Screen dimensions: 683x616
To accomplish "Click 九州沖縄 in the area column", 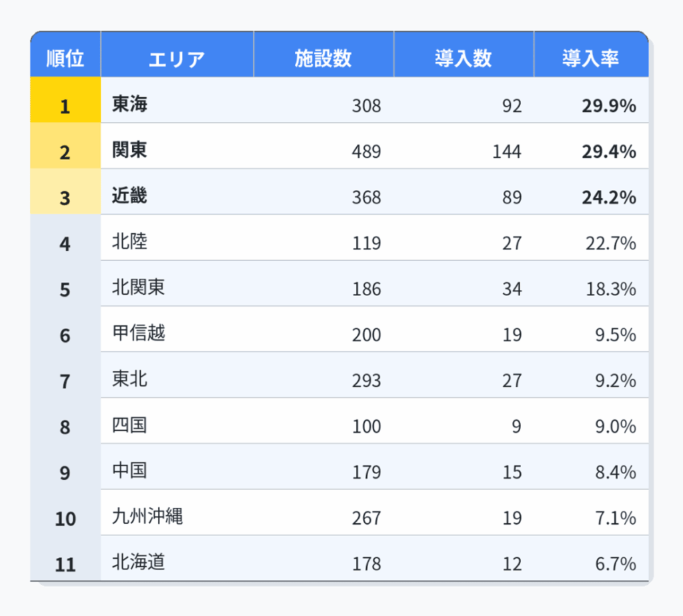I will pyautogui.click(x=147, y=517).
